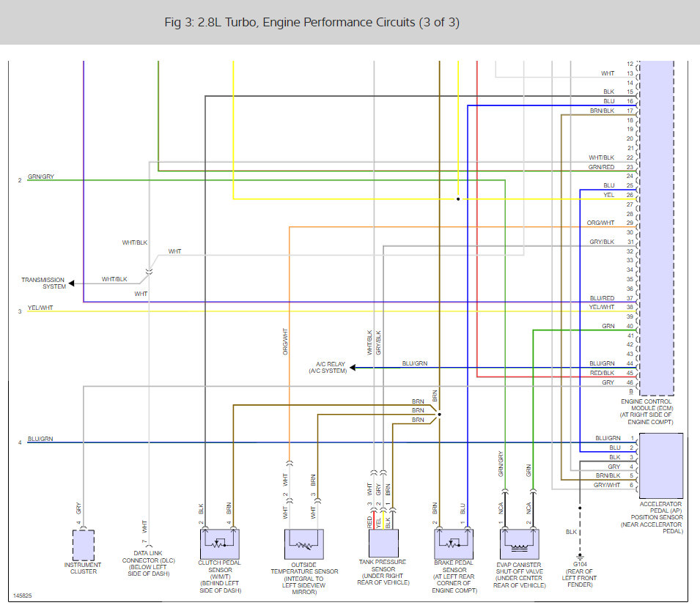This screenshot has height=608, width=700.
Task: Click the TRANSMISSION SYSTEM label
Action: point(43,283)
